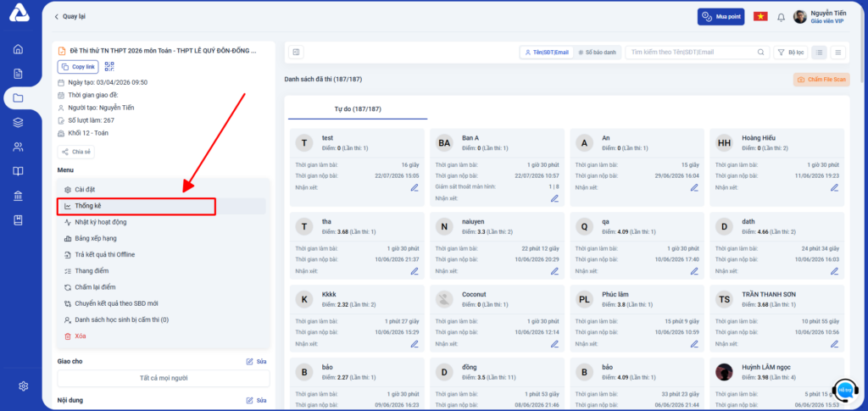Open the settings gear at the sidebar bottom
Viewport: 868px width, 411px height.
(x=23, y=386)
